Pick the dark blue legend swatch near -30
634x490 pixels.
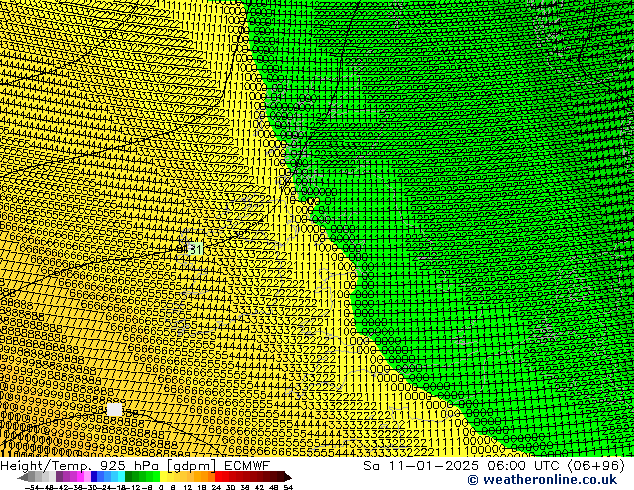(94, 477)
